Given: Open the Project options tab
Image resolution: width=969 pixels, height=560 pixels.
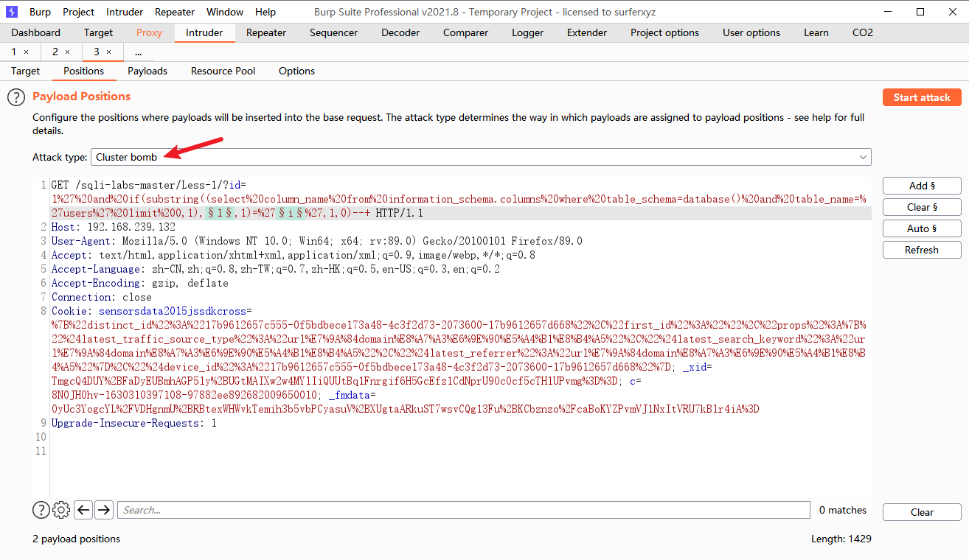Looking at the screenshot, I should (x=665, y=32).
